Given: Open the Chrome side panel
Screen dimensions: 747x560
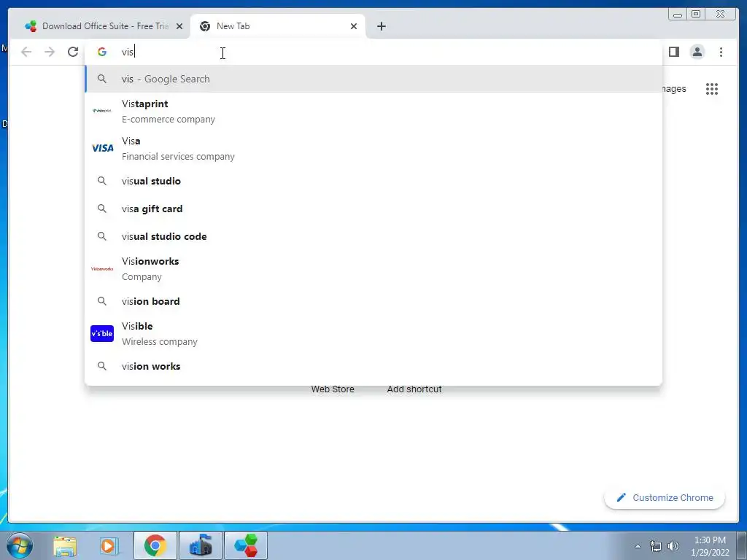Looking at the screenshot, I should click(673, 52).
